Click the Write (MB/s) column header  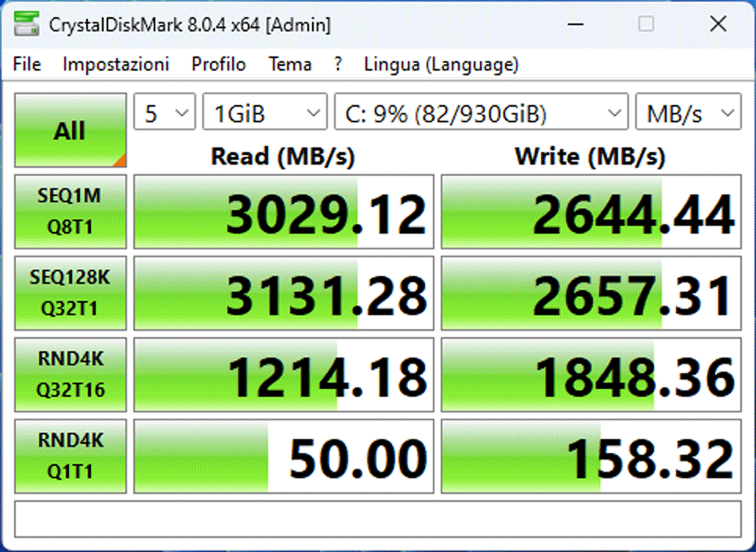click(x=591, y=157)
